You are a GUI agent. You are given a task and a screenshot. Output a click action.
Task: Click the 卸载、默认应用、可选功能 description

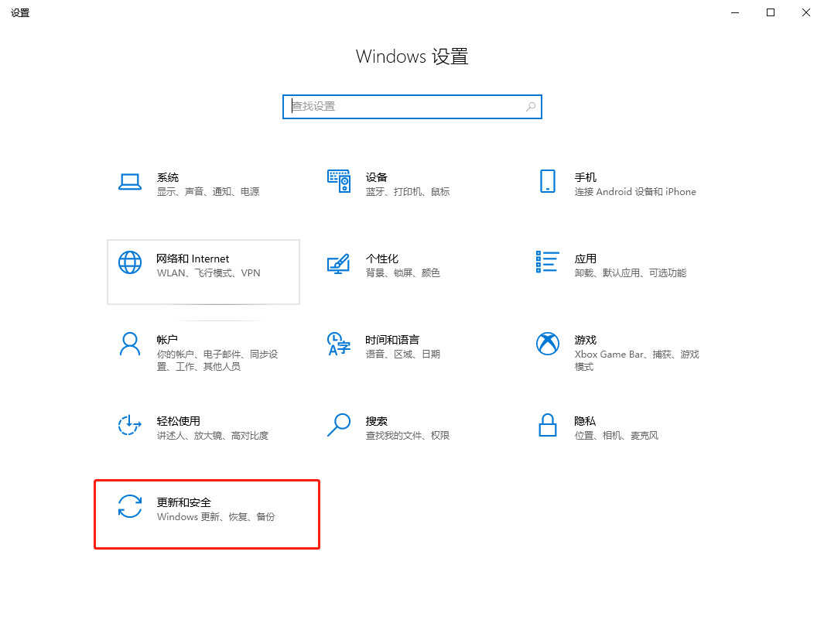(630, 272)
